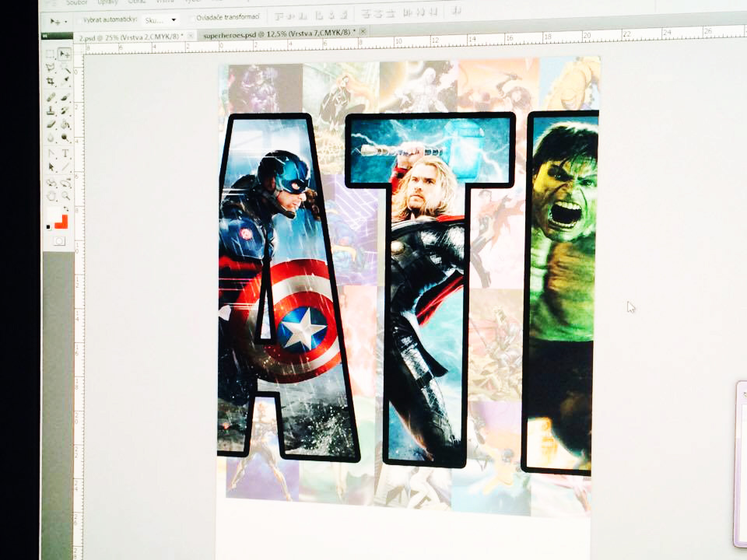Select the Crop tool
Viewport: 747px width, 560px height.
point(51,80)
